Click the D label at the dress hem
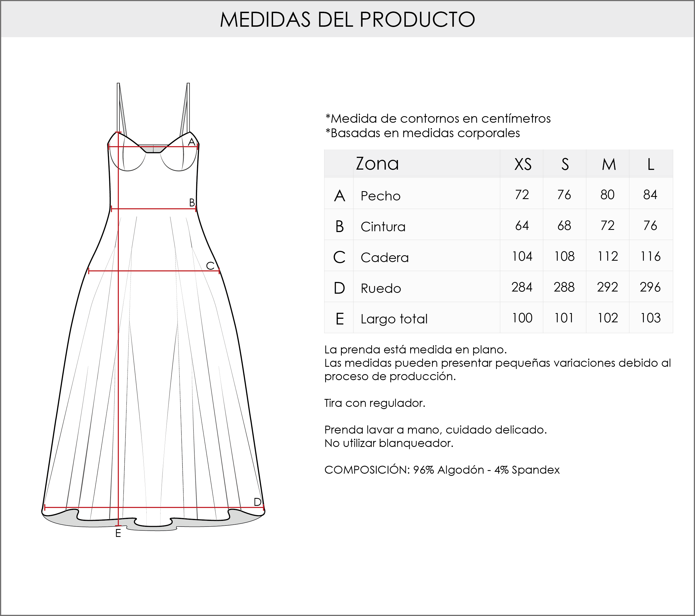The image size is (695, 616). tap(257, 502)
